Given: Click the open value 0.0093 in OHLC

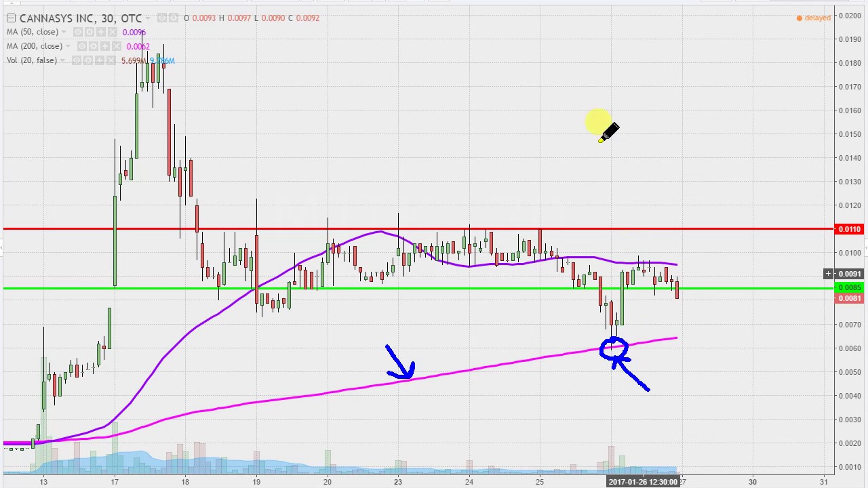Looking at the screenshot, I should click(x=204, y=18).
